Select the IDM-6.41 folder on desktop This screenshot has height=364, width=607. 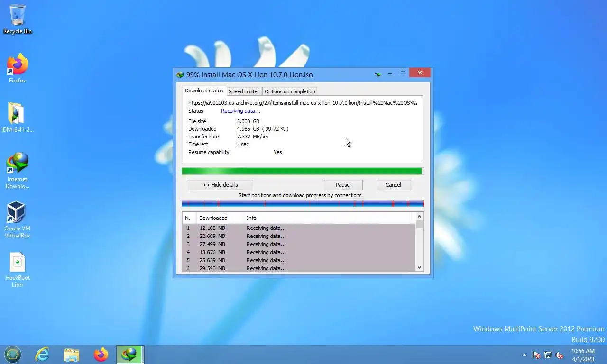coord(18,118)
